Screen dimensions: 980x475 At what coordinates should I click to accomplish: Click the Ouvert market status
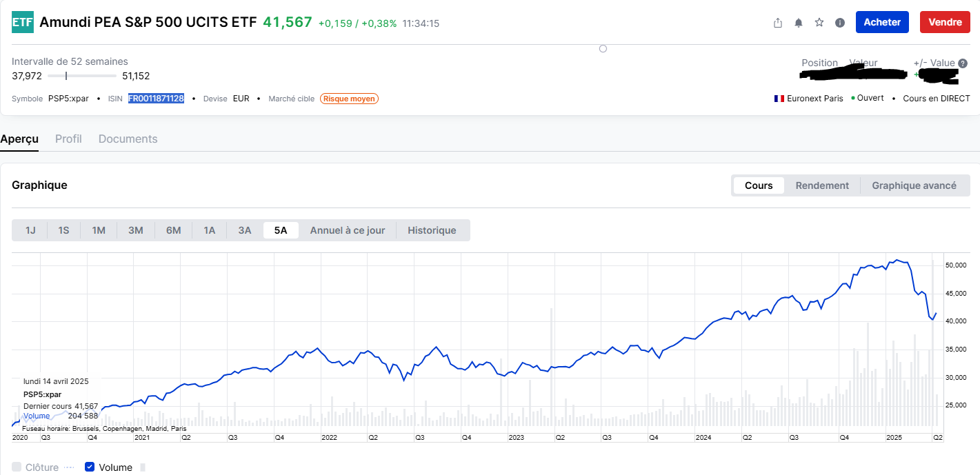point(870,98)
